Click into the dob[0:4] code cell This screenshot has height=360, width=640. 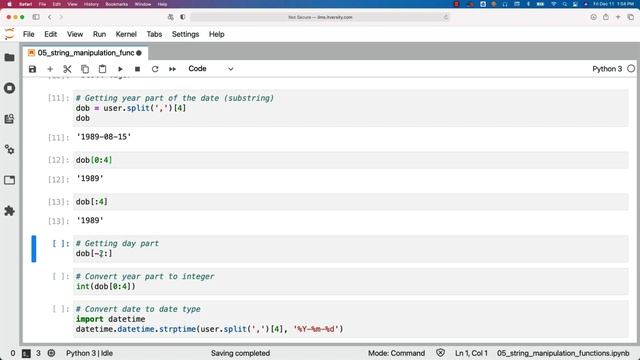point(350,160)
